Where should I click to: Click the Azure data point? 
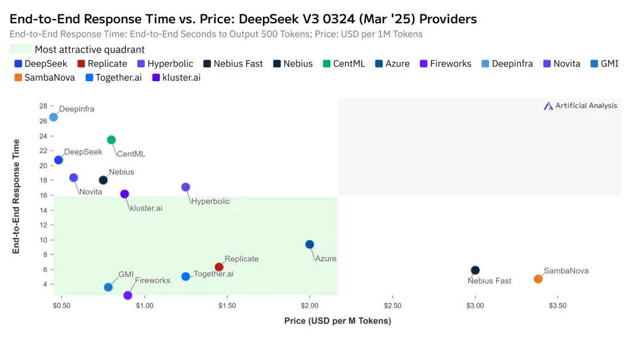309,245
